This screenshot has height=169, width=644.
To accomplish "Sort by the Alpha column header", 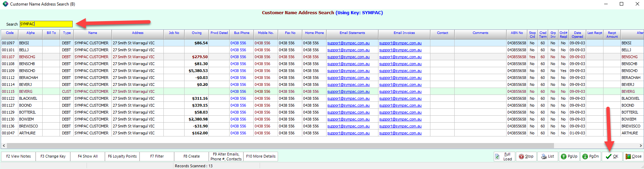I will [x=30, y=34].
